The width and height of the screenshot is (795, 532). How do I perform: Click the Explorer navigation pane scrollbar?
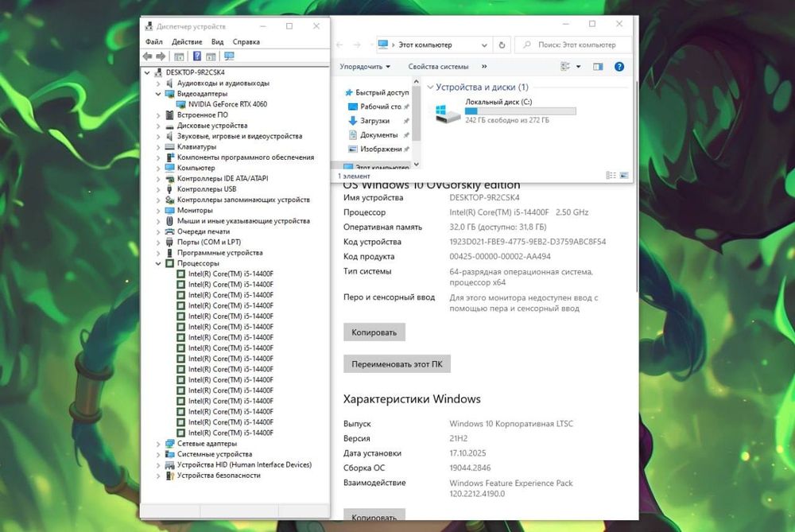[417, 115]
